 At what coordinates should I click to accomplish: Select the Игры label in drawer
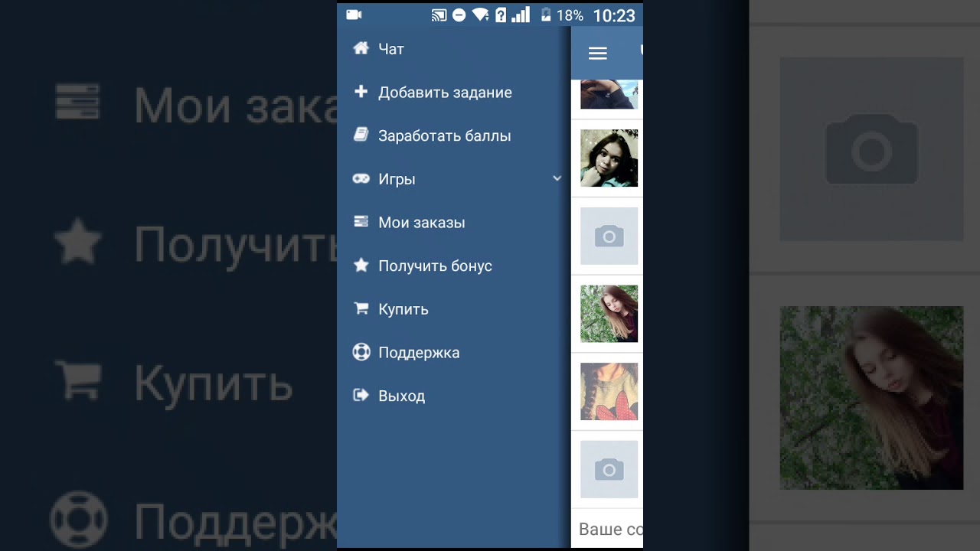(x=397, y=179)
